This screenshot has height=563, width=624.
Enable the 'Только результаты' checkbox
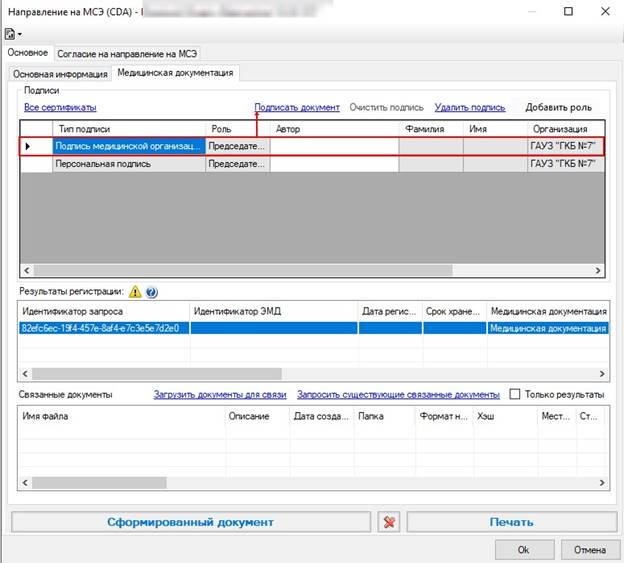point(515,394)
